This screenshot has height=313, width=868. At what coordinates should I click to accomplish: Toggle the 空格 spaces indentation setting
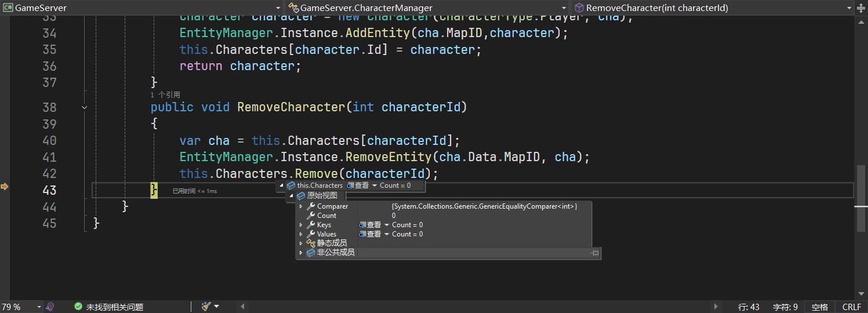[x=819, y=307]
